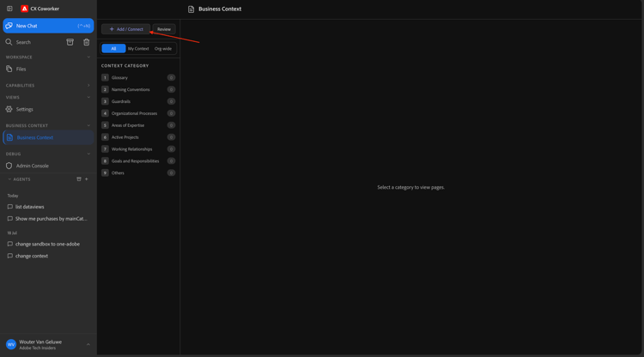Image resolution: width=644 pixels, height=357 pixels.
Task: Select the Glossary category
Action: click(138, 77)
